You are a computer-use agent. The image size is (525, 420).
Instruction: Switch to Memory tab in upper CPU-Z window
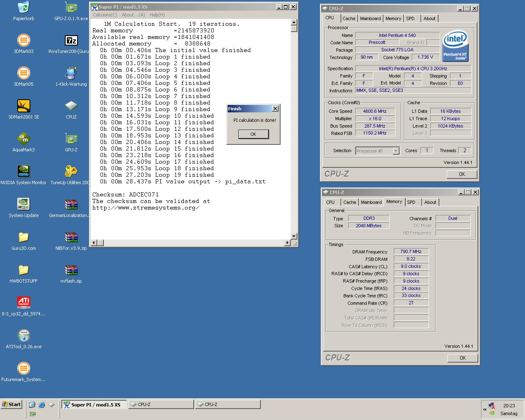(x=393, y=18)
